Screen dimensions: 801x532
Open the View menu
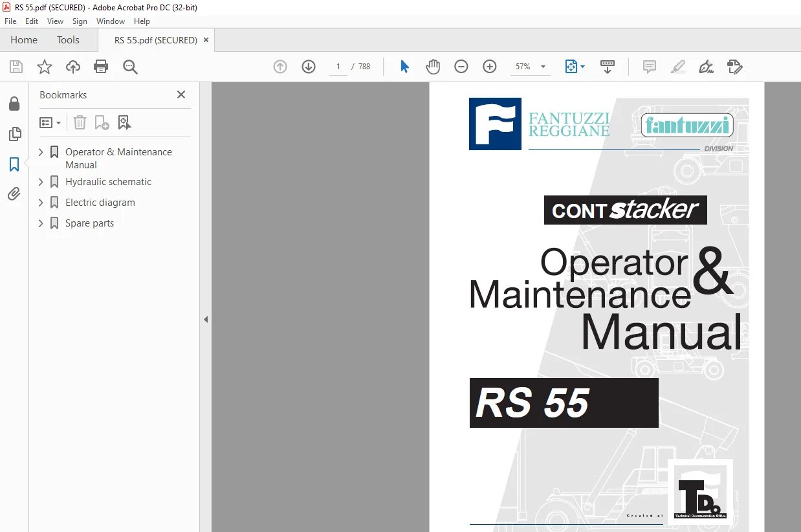[x=55, y=21]
